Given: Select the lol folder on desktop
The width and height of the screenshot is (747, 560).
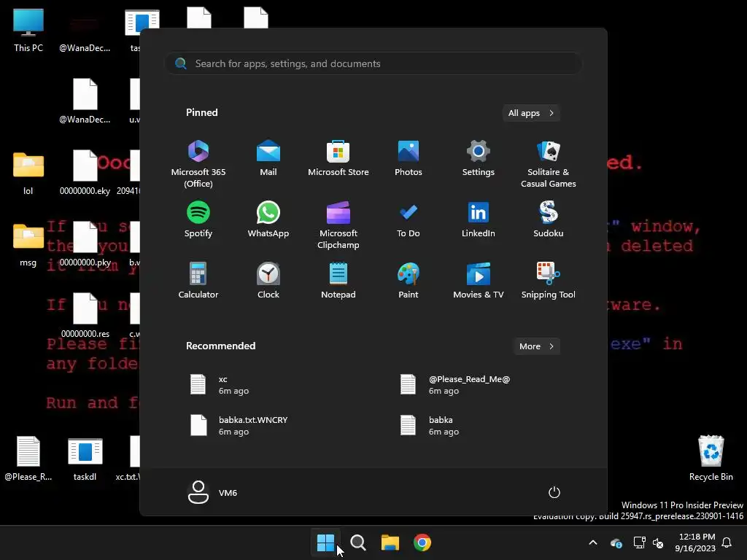Looking at the screenshot, I should 28,174.
